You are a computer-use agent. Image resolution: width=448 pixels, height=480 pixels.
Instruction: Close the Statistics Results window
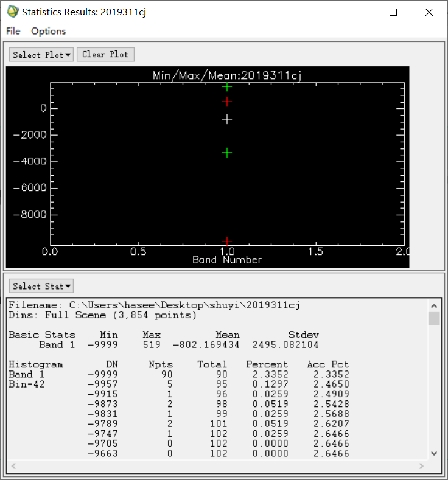click(x=429, y=12)
